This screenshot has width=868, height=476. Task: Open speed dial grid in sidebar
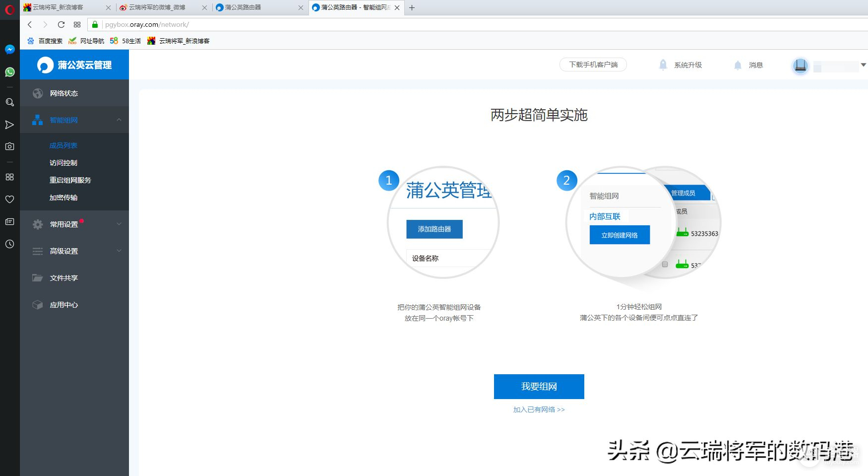9,177
